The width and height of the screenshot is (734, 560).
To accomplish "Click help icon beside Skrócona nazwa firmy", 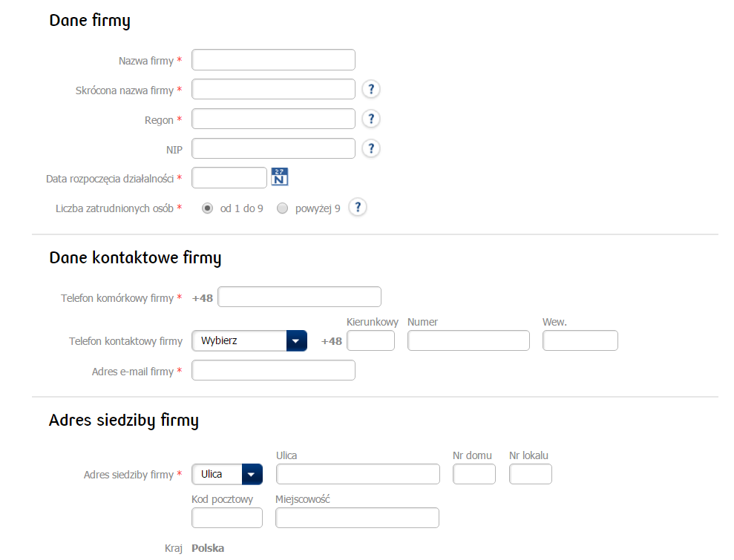I will click(371, 90).
